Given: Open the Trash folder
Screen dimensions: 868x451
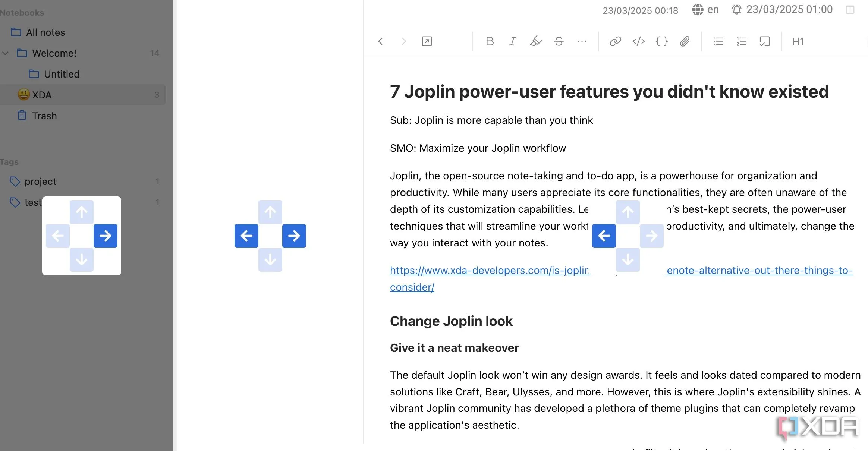Looking at the screenshot, I should click(x=83, y=116).
